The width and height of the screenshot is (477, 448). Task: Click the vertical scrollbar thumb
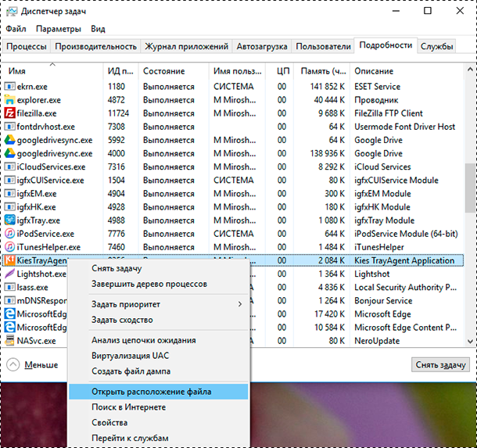point(470,188)
